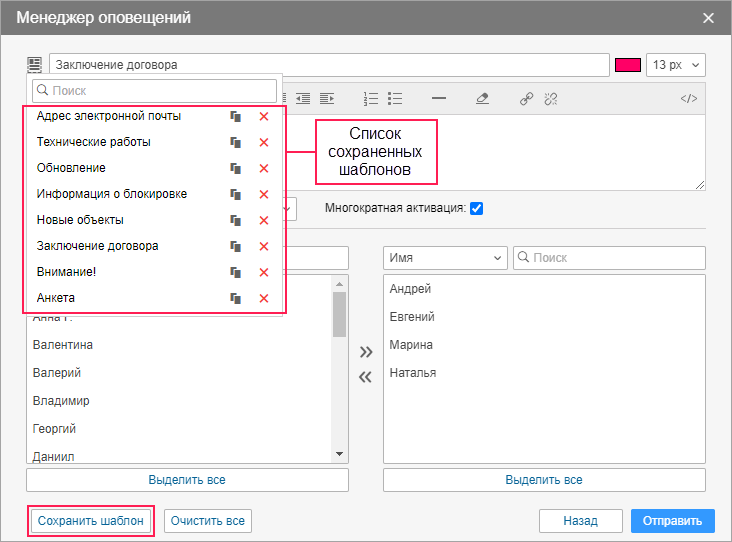732x542 pixels.
Task: Click the decrease indent toolbar icon
Action: pyautogui.click(x=303, y=99)
